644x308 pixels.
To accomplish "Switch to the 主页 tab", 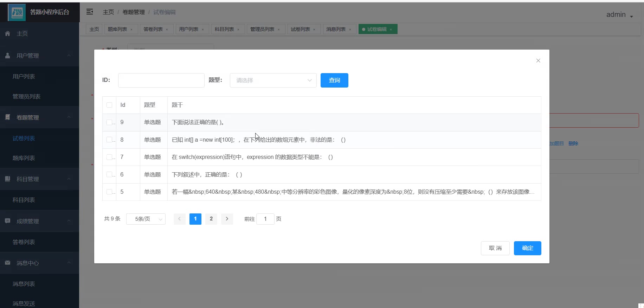I will 94,29.
